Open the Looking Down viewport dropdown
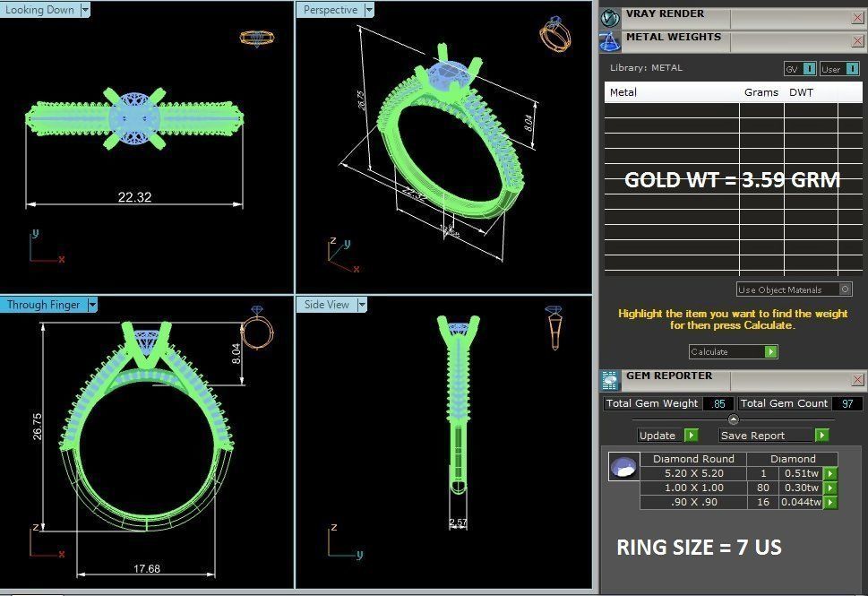Image resolution: width=868 pixels, height=596 pixels. click(x=85, y=10)
